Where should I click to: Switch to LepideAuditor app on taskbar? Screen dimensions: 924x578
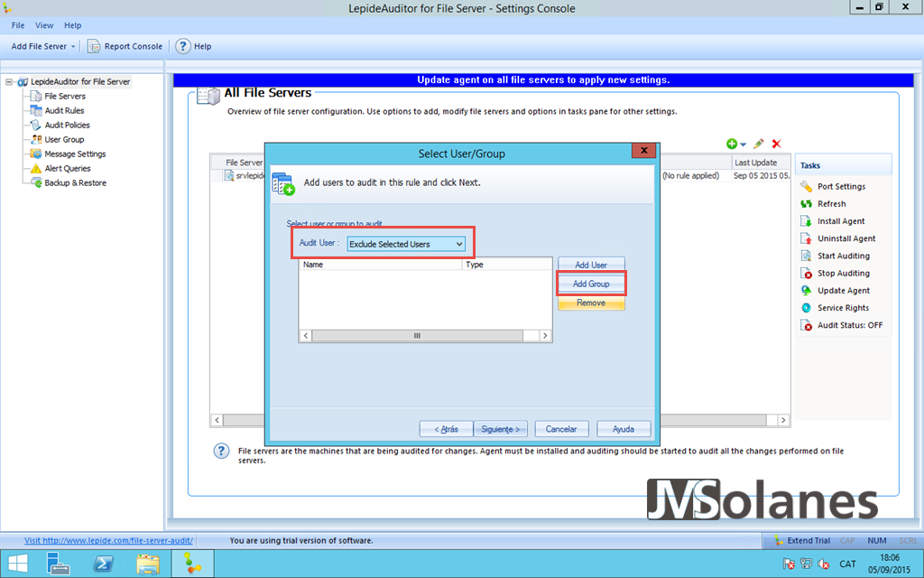[x=192, y=564]
